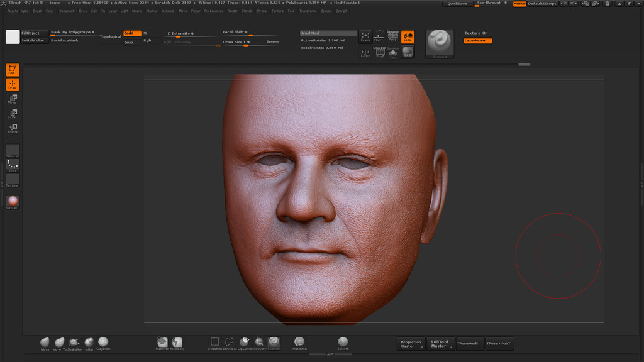Toggle the Persp perspective button
Screen dimensions: 644x362
click(x=392, y=37)
